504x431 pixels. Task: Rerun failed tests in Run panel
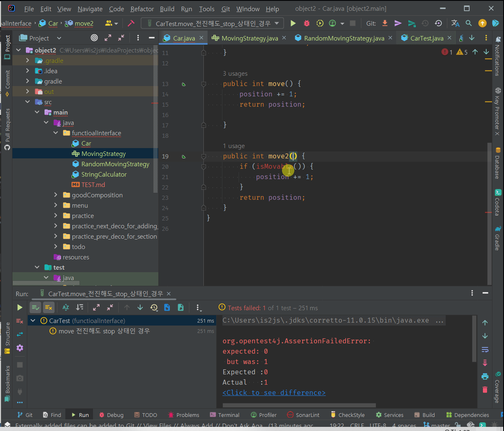tap(19, 321)
